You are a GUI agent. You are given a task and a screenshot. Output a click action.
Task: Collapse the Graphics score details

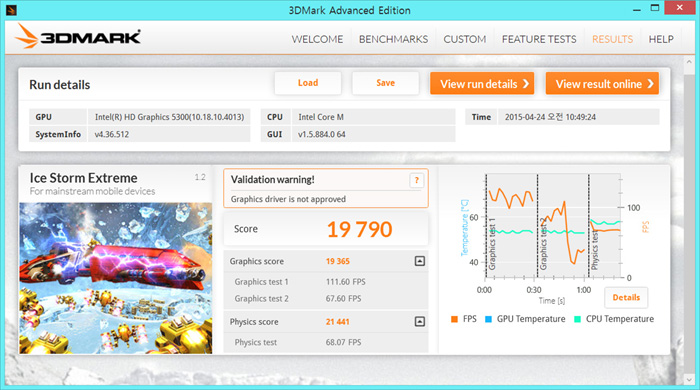[420, 261]
